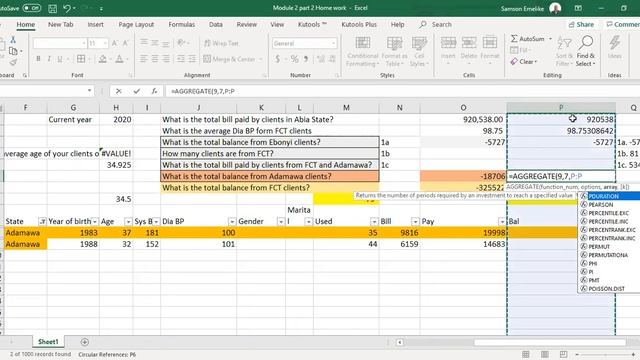Click Merge & Center button
The width and height of the screenshot is (640, 360).
[x=229, y=59]
